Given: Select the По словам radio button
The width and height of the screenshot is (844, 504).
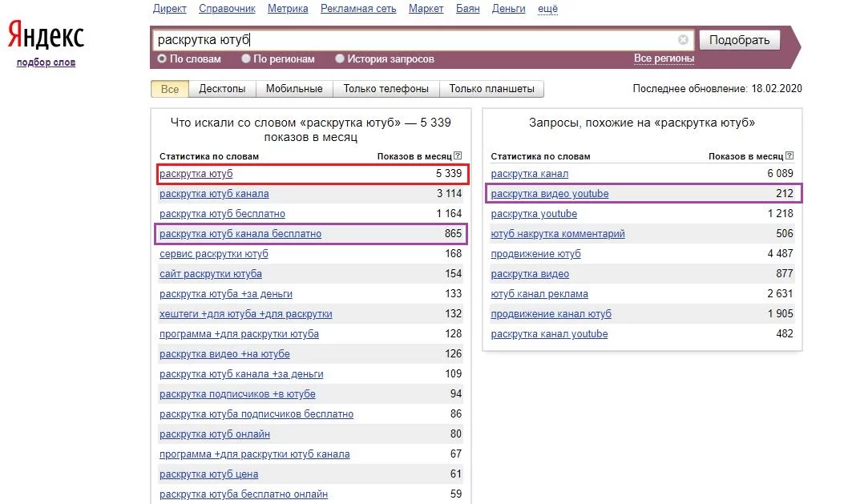Looking at the screenshot, I should [161, 58].
